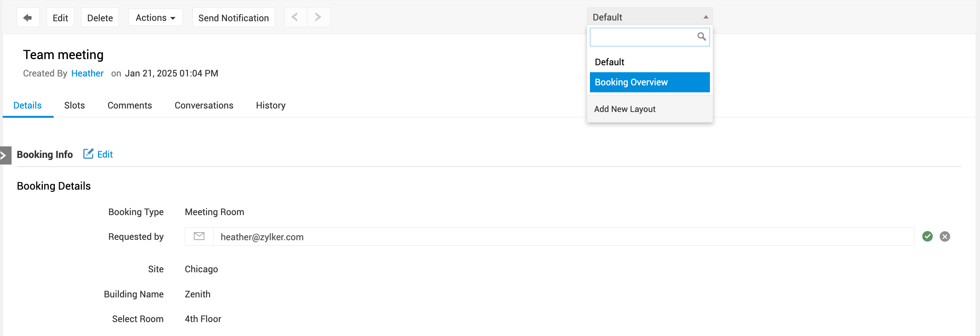Click Send Notification
The width and height of the screenshot is (980, 336).
233,17
